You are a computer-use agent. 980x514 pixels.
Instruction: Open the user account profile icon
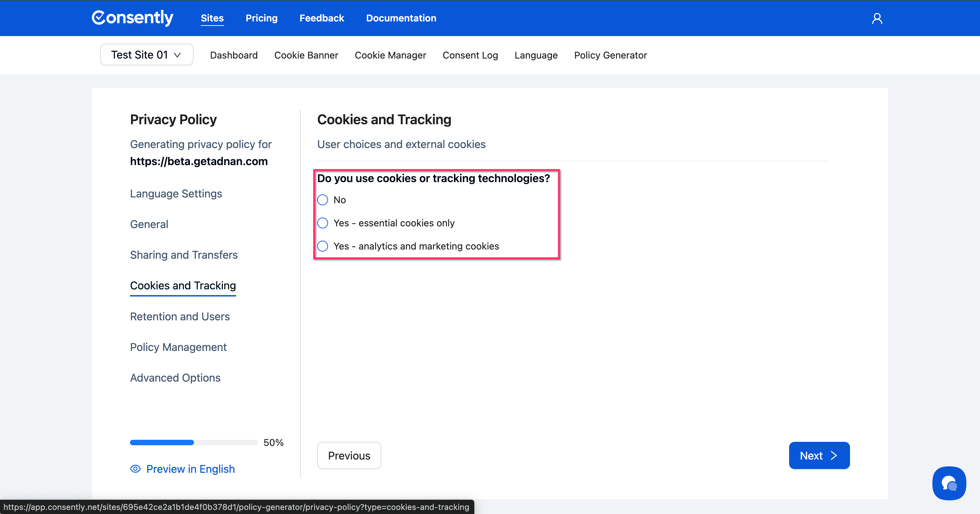(x=877, y=18)
